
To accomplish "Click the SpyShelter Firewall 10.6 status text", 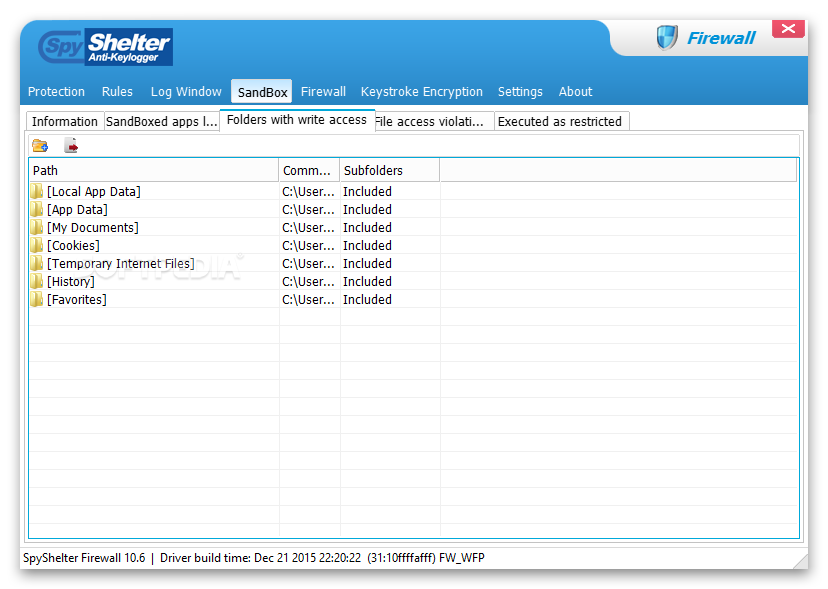I will [x=84, y=557].
